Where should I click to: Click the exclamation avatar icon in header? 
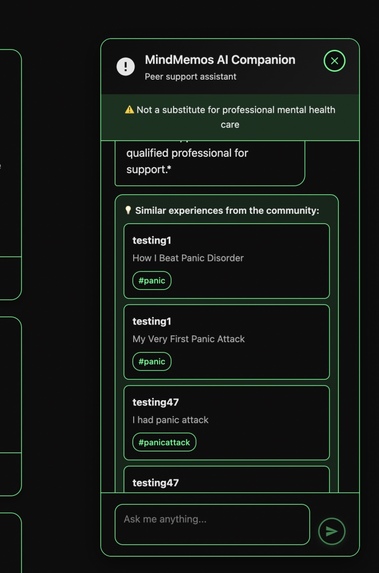point(126,67)
